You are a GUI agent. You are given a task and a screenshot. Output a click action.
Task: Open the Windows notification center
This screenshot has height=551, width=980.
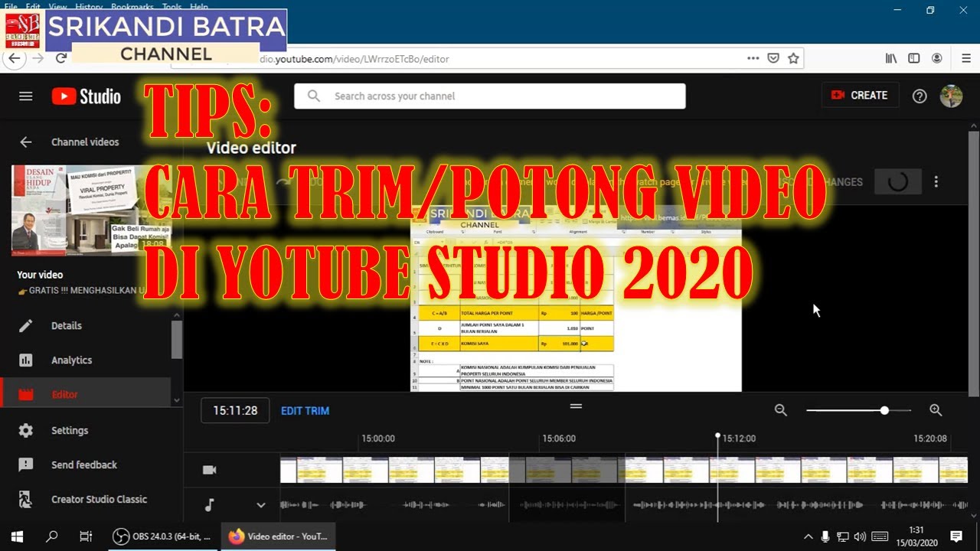coord(955,536)
